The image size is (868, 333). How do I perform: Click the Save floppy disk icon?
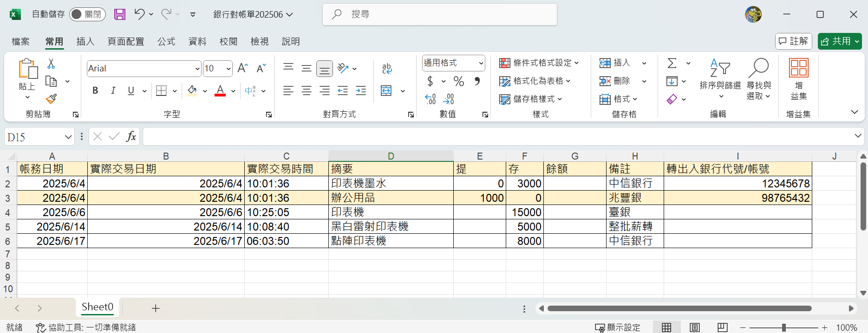[120, 14]
